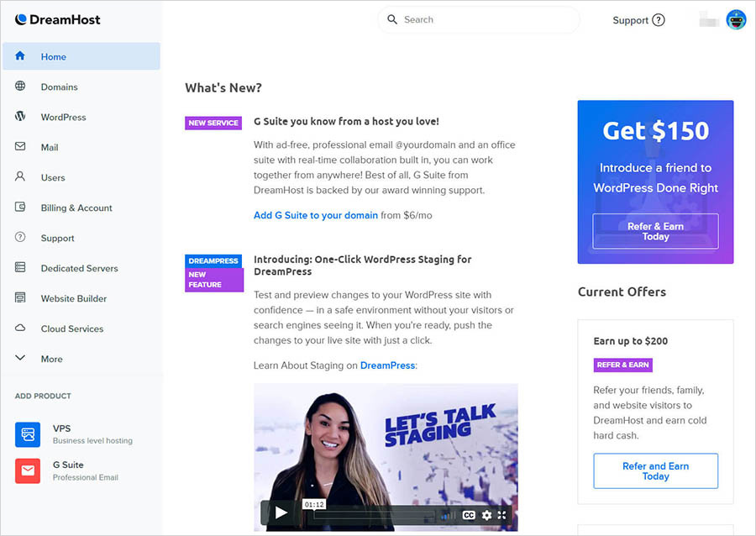Adjust the video volume bars
The height and width of the screenshot is (536, 756).
point(449,515)
